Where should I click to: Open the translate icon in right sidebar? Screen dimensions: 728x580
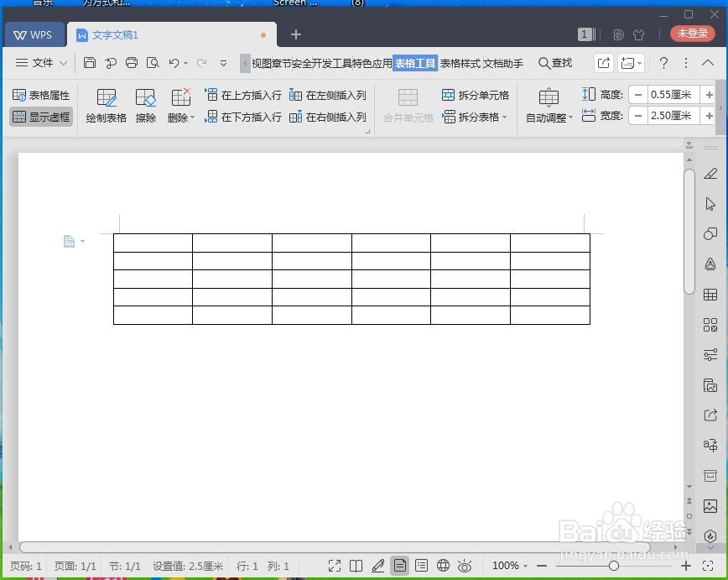pyautogui.click(x=710, y=445)
